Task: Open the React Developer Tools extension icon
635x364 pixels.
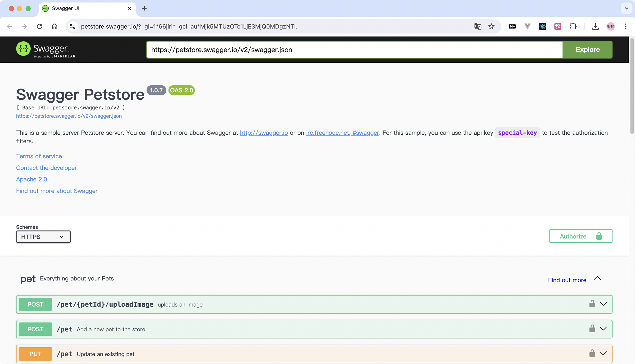Action: 542,26
